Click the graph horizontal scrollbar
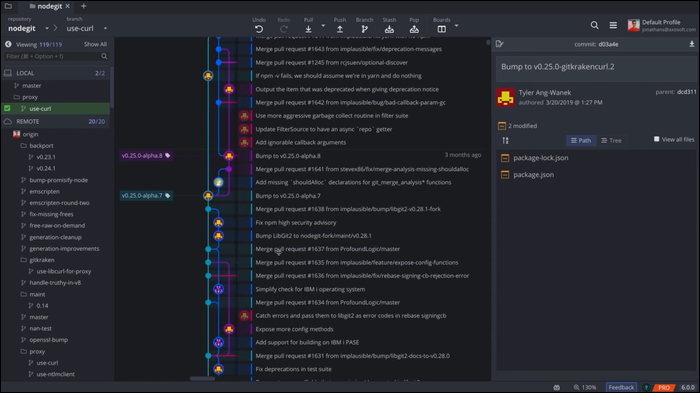700x393 pixels. click(202, 379)
